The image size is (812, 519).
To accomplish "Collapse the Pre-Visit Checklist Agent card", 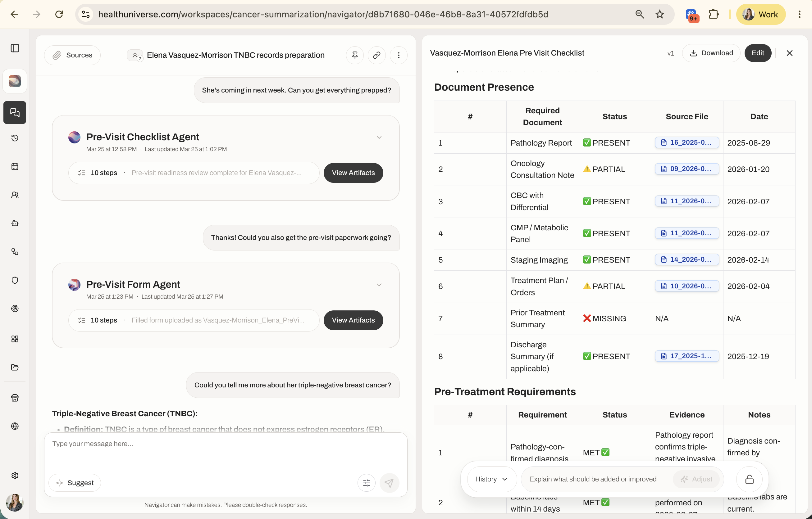I will 379,137.
